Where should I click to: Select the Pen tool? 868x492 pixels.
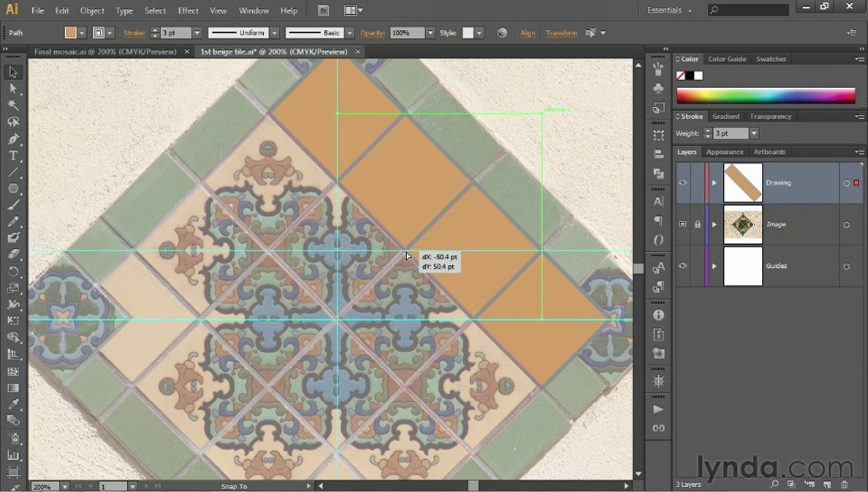tap(13, 139)
